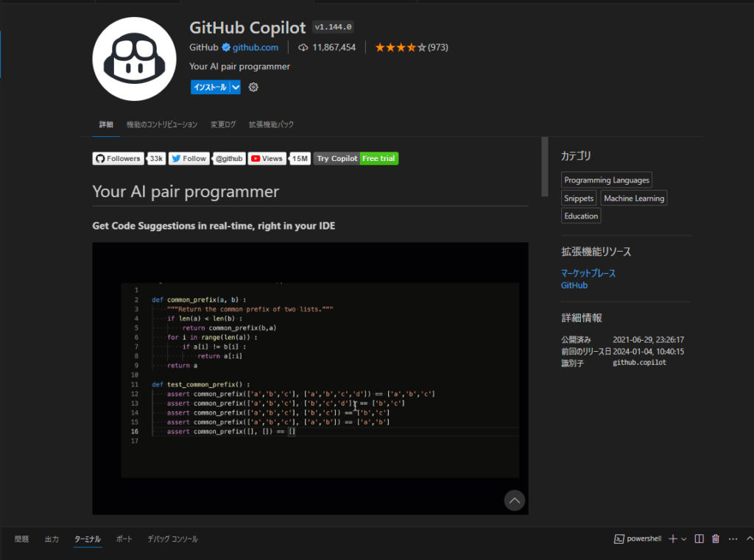The image size is (754, 560).
Task: Click the Try Copilot Free trial badge
Action: 356,159
